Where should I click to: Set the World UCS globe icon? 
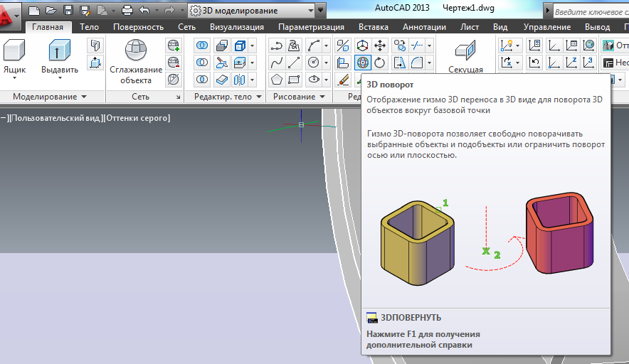588,45
